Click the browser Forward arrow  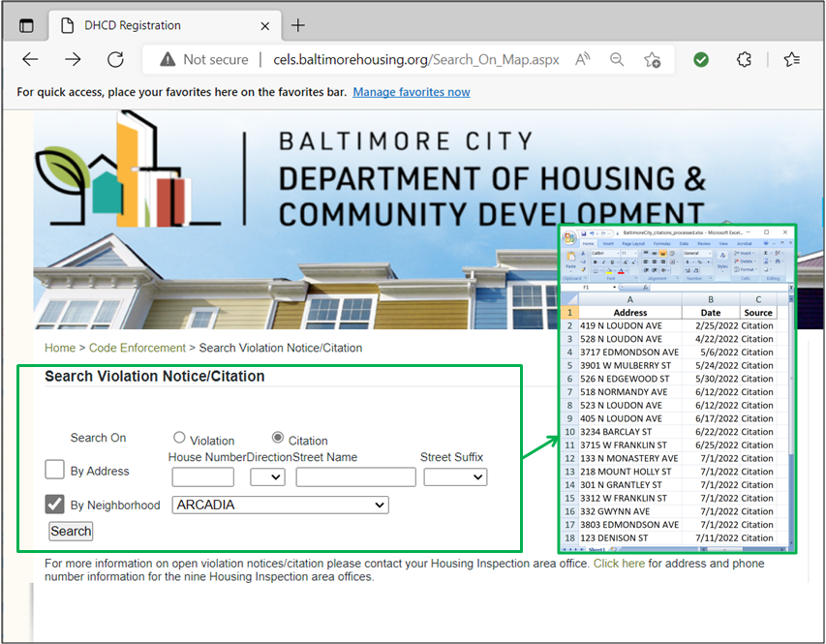73,60
